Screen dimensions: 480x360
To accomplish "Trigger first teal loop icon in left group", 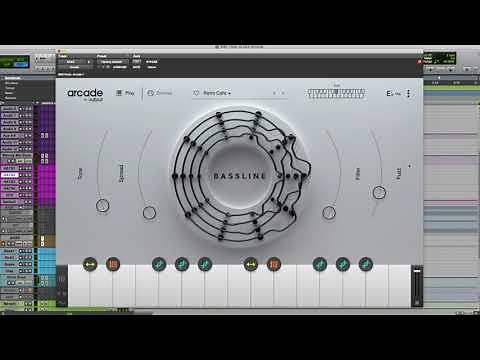I will (159, 265).
